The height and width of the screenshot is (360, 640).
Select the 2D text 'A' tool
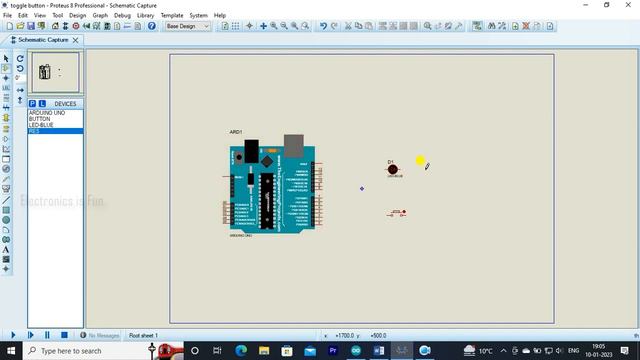tap(6, 249)
